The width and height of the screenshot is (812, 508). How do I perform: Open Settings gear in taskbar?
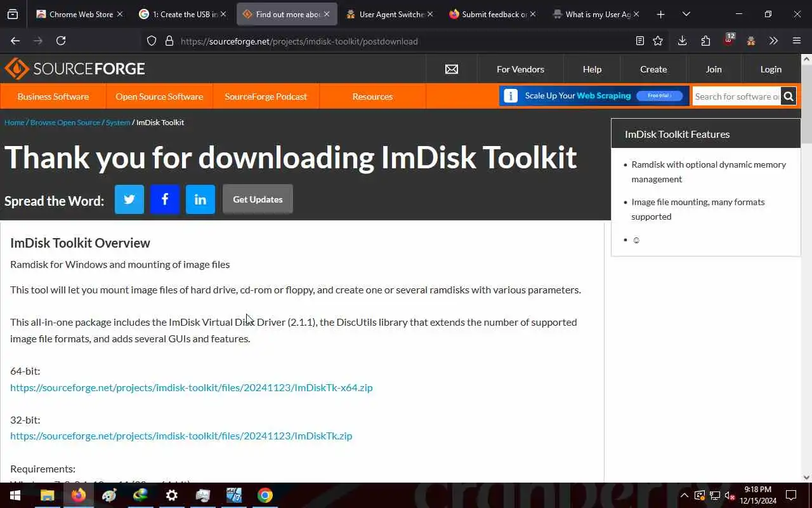172,495
